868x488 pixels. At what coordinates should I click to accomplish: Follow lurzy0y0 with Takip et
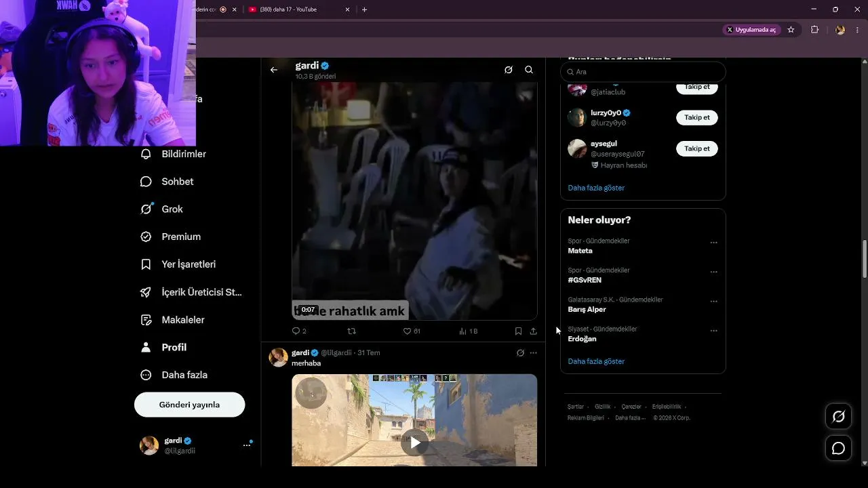[x=696, y=117]
